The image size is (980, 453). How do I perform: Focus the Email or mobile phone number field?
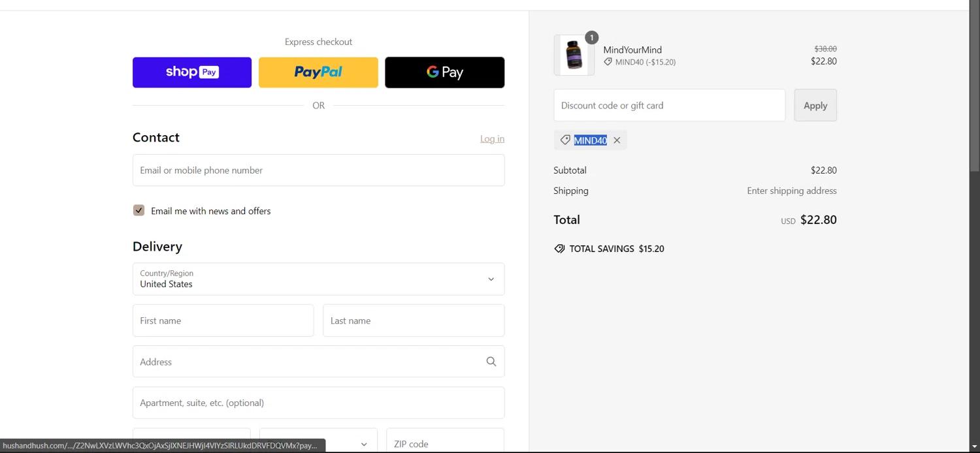pyautogui.click(x=318, y=170)
